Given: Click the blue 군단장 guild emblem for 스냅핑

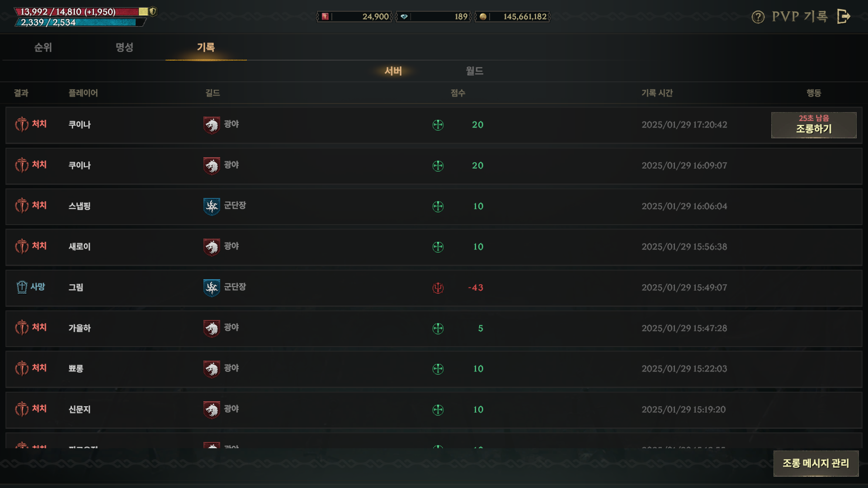Looking at the screenshot, I should coord(212,206).
